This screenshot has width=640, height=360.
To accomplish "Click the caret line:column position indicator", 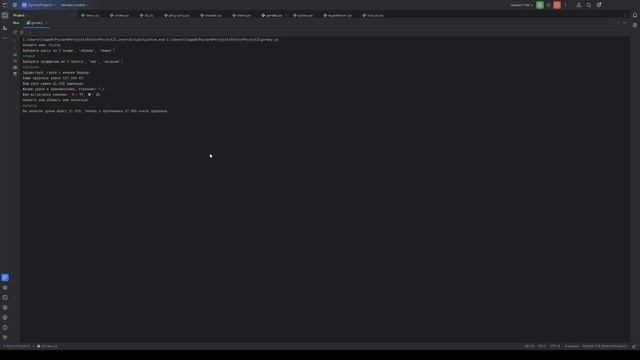I will pyautogui.click(x=529, y=346).
